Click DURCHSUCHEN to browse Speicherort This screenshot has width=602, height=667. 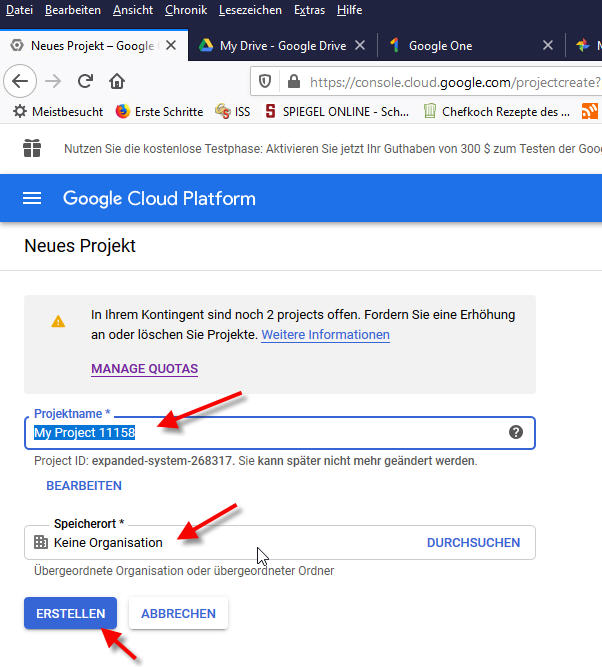pos(473,543)
